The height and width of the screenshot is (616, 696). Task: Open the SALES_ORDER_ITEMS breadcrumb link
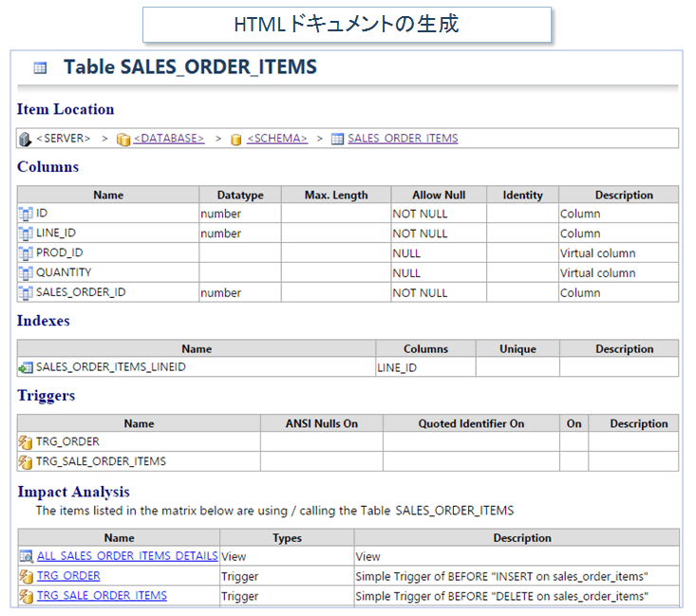pos(403,139)
